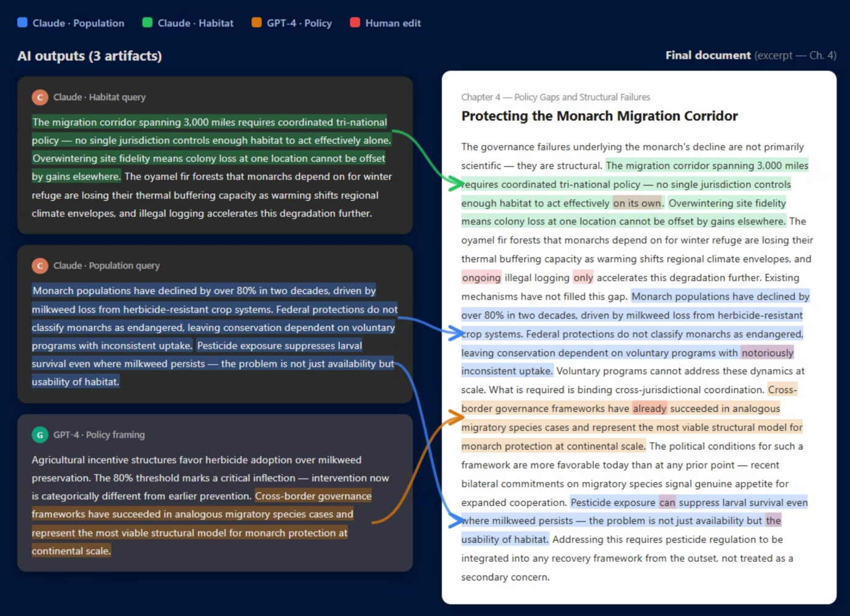Collapse the Claude Habitat query card
The height and width of the screenshot is (616, 850).
[x=99, y=97]
